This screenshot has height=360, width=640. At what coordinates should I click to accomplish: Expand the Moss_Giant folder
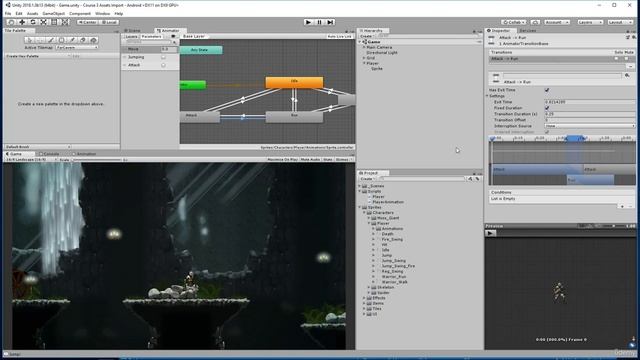(x=369, y=218)
